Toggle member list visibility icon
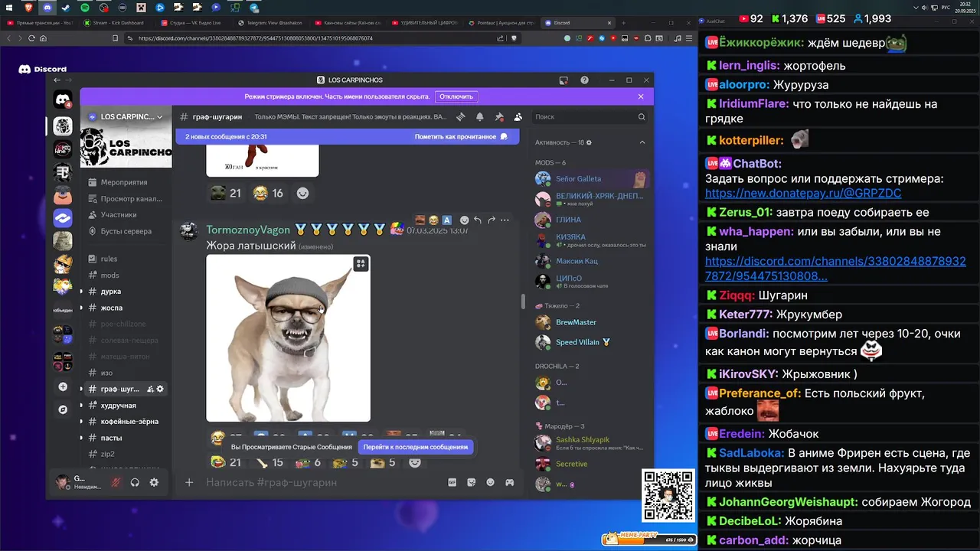 [518, 117]
